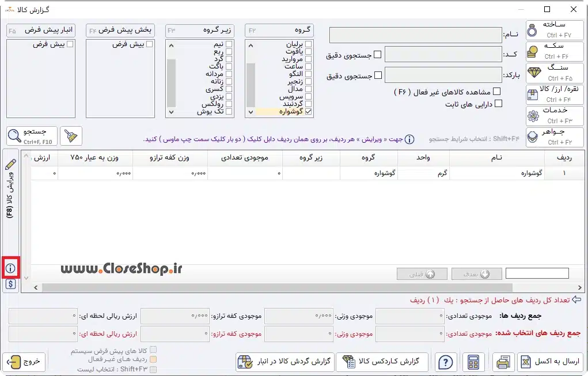Image resolution: width=588 pixels, height=376 pixels.
Task: Click the جستجو search magnifier button
Action: click(32, 136)
